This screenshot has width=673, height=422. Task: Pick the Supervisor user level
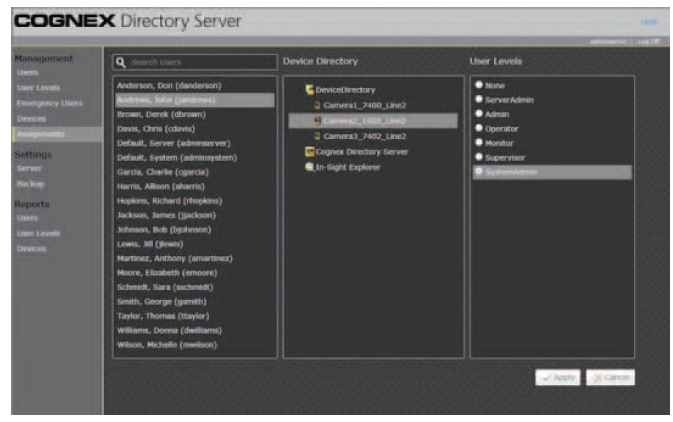[x=479, y=157]
